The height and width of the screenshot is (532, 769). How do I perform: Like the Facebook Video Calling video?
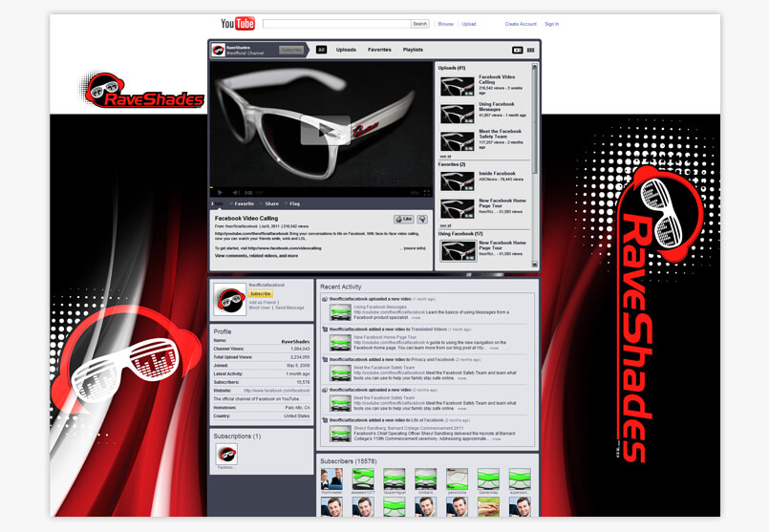tap(404, 219)
